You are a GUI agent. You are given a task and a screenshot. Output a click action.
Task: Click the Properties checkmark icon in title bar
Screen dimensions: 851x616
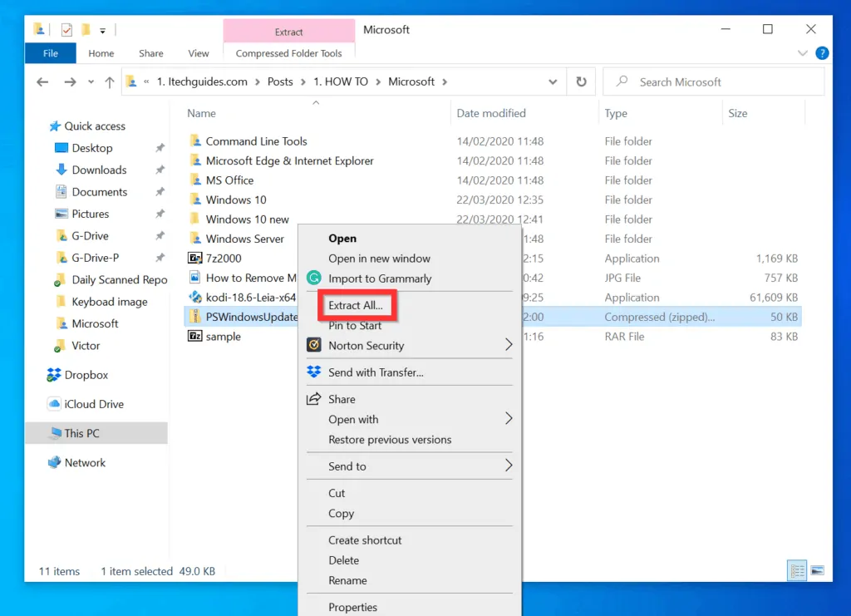tap(66, 30)
